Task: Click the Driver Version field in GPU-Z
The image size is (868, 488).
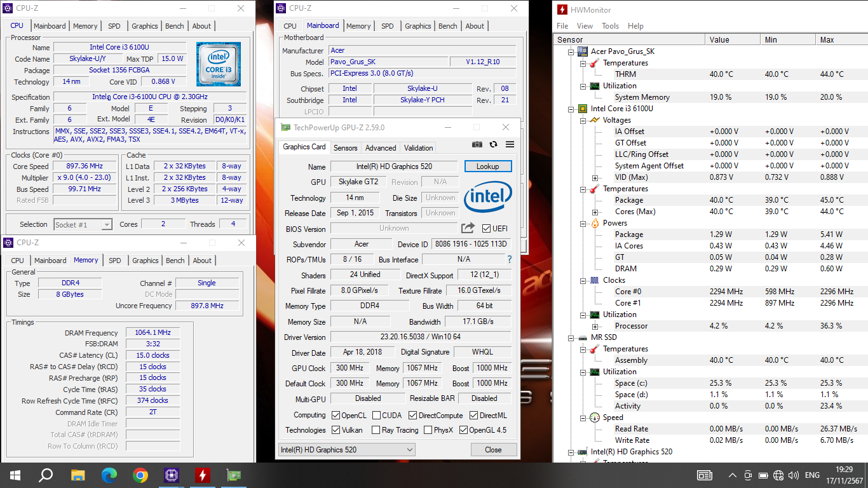Action: pyautogui.click(x=420, y=337)
